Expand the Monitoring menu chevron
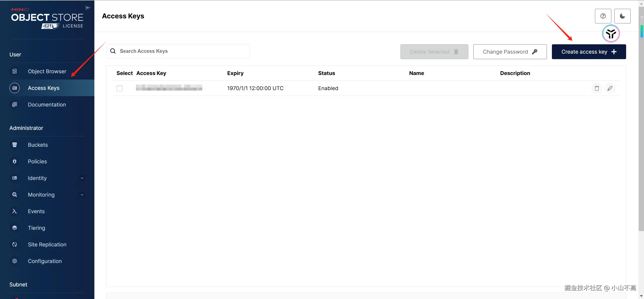 tap(82, 195)
